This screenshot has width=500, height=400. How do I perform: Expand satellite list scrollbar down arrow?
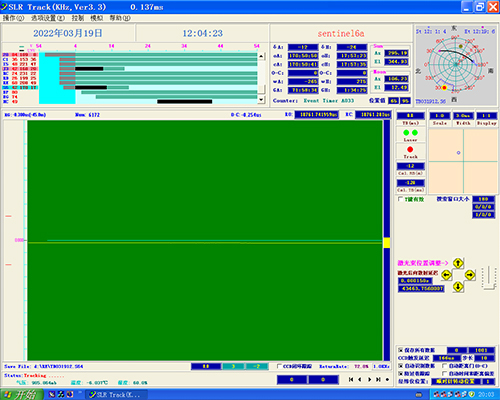(261, 99)
